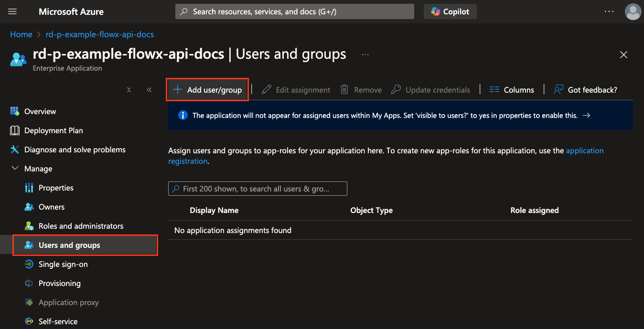The height and width of the screenshot is (329, 644).
Task: Click the arrow in the info banner
Action: click(587, 115)
